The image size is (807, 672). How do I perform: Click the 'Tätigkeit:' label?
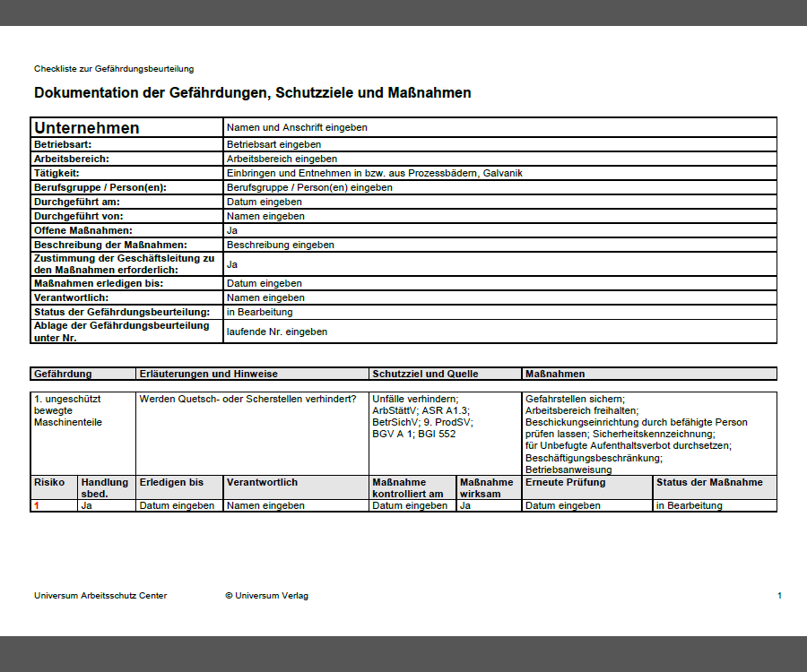tap(56, 173)
